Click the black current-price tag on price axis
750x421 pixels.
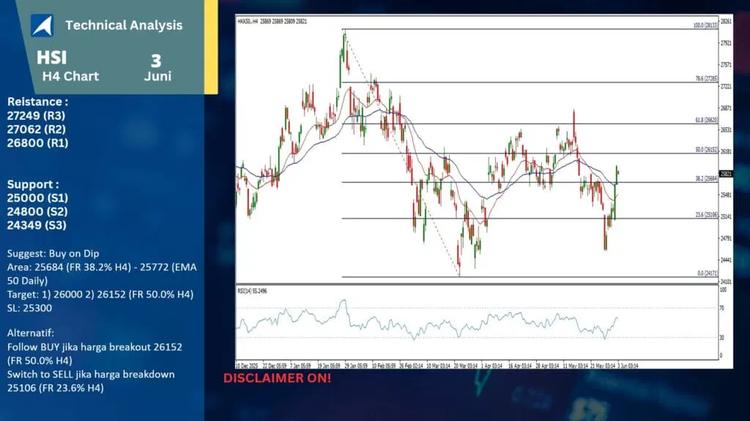726,174
